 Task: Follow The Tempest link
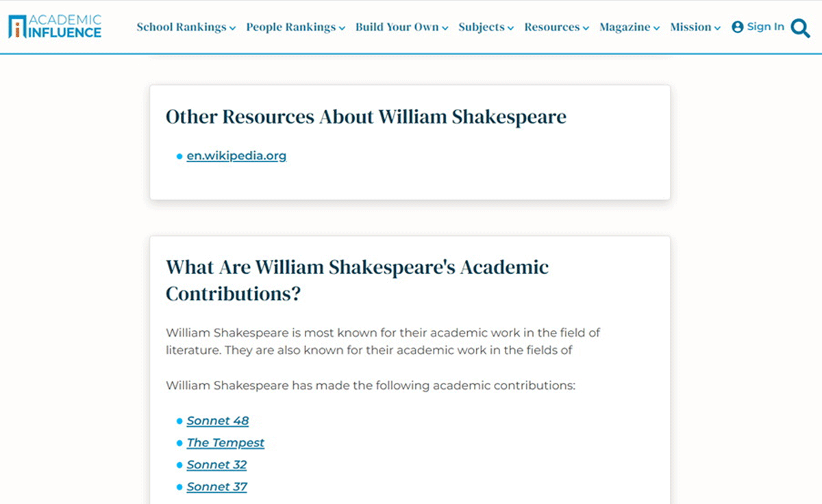(225, 442)
